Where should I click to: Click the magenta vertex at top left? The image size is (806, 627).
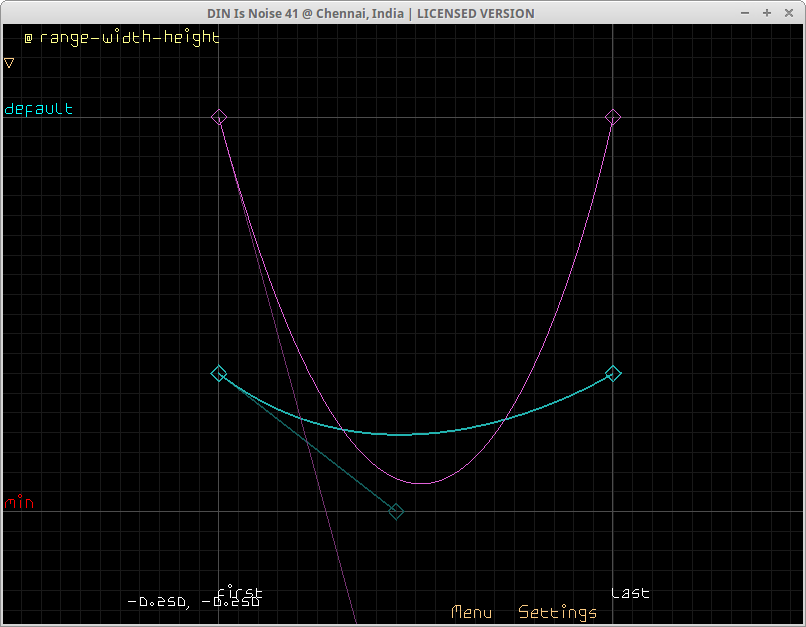point(219,117)
